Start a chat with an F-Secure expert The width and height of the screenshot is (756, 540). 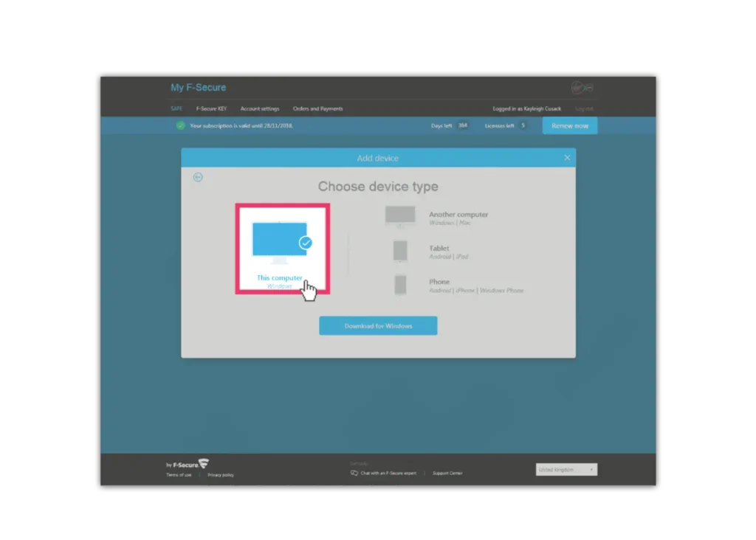click(x=383, y=473)
